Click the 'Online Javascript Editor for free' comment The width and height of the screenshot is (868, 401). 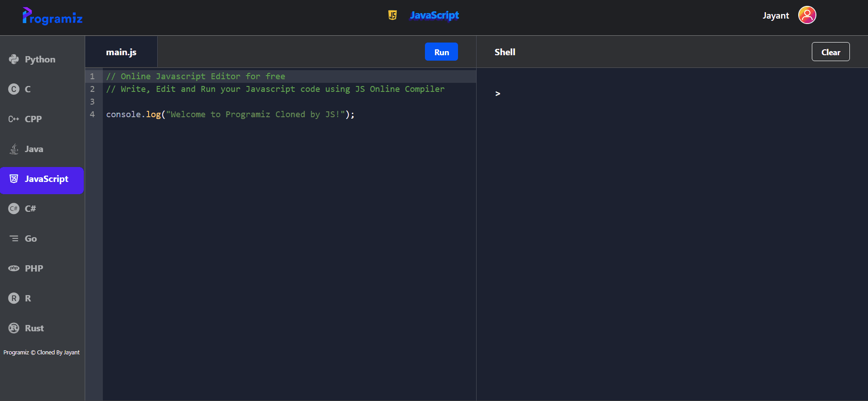click(196, 76)
